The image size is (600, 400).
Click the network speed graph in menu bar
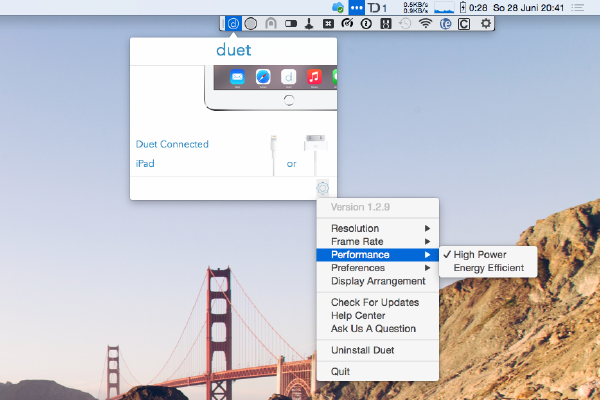click(x=444, y=7)
